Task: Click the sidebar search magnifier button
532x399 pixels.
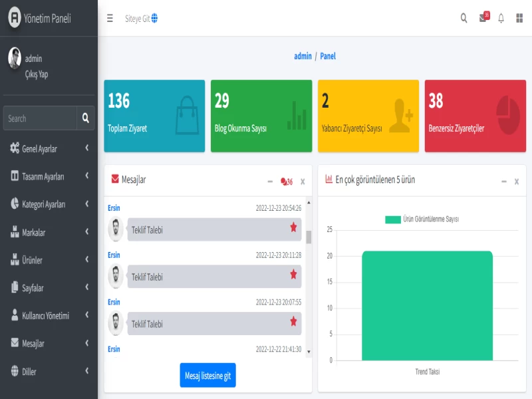Action: click(x=86, y=118)
